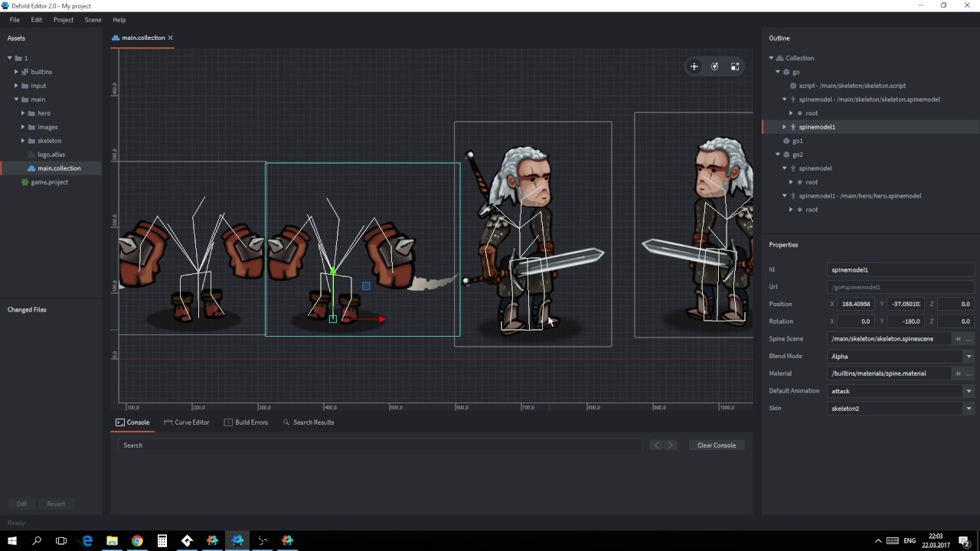Select the Scale tool in scene toolbar

point(735,67)
